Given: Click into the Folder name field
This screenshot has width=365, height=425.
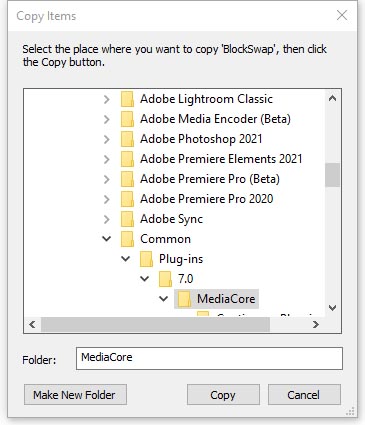Looking at the screenshot, I should coord(209,358).
